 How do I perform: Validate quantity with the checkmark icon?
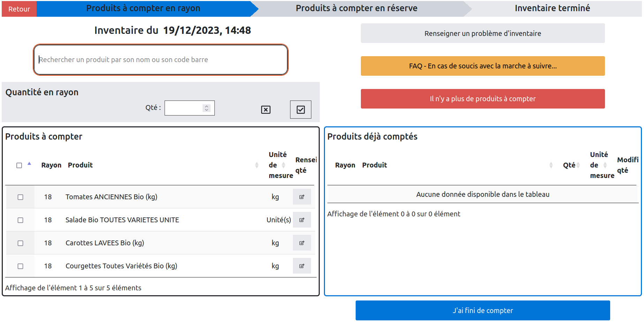301,110
